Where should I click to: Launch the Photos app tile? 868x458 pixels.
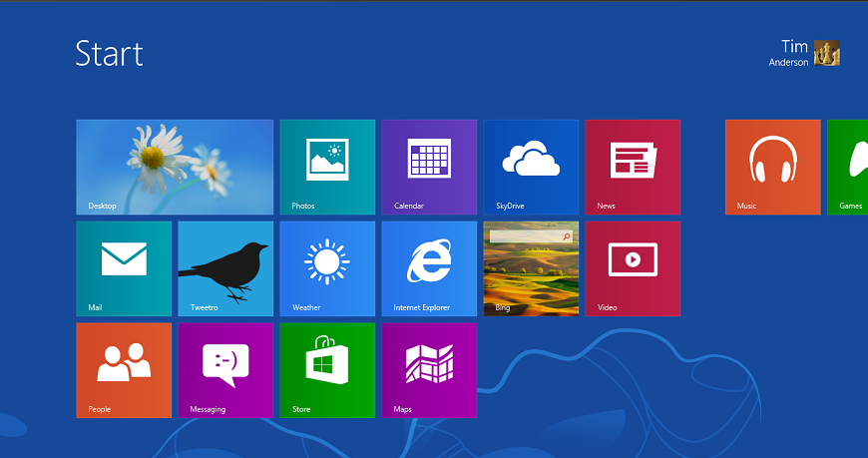point(327,167)
